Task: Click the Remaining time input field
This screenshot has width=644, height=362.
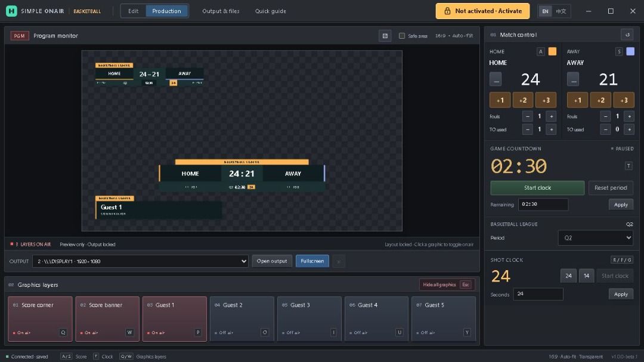Action: [543, 205]
